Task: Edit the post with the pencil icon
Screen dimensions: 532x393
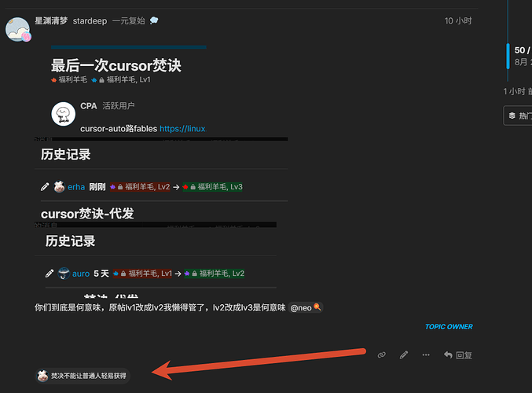Action: pos(404,355)
